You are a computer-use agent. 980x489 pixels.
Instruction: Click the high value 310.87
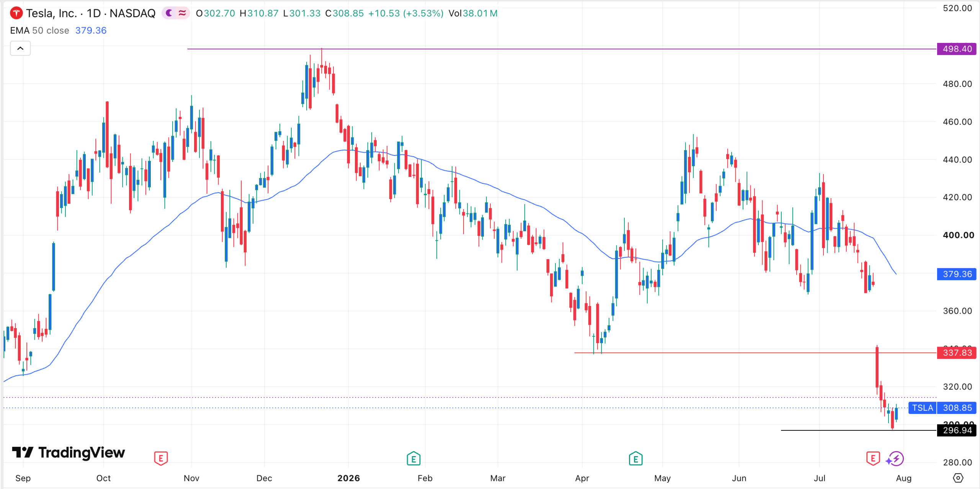[x=263, y=13]
